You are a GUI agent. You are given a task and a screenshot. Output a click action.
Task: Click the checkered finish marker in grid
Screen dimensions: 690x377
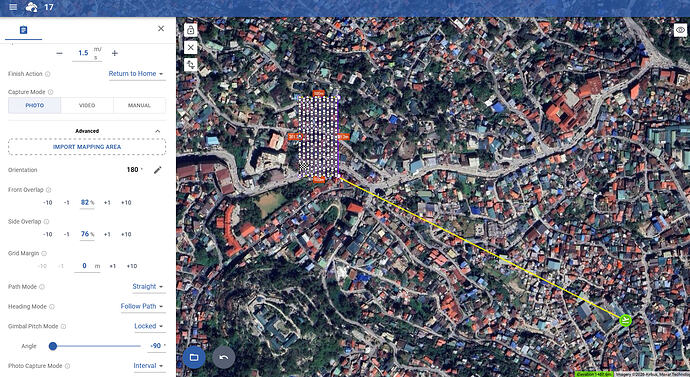point(303,166)
